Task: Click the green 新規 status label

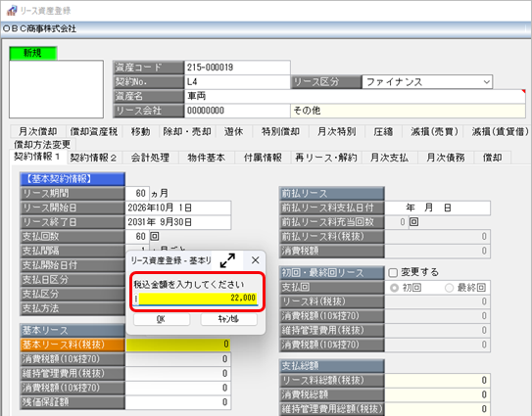Action: (33, 53)
